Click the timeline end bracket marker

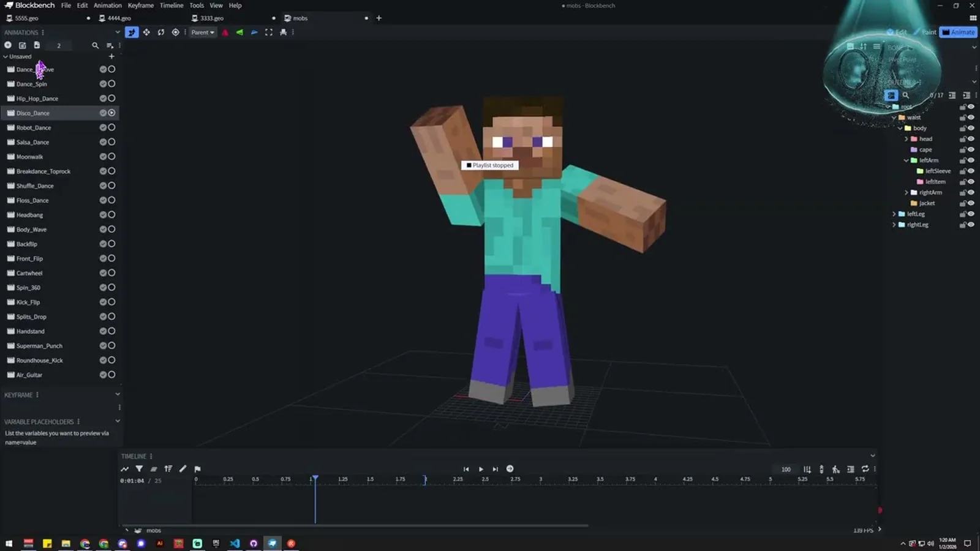point(425,480)
